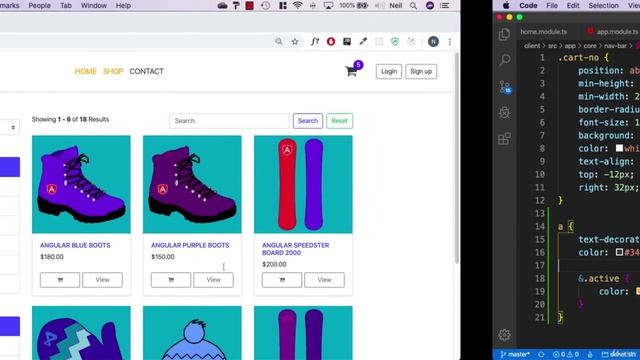
Task: Click the Angular Blue Boots product image
Action: pos(81,184)
